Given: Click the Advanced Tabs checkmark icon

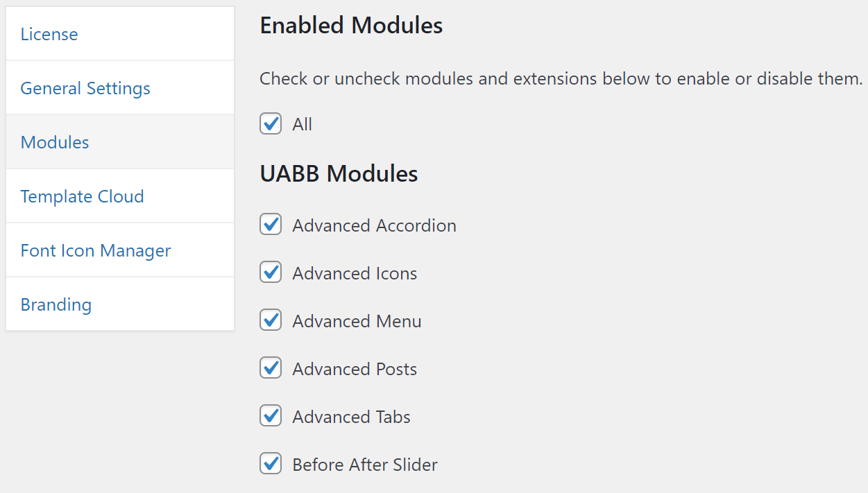Looking at the screenshot, I should point(271,415).
